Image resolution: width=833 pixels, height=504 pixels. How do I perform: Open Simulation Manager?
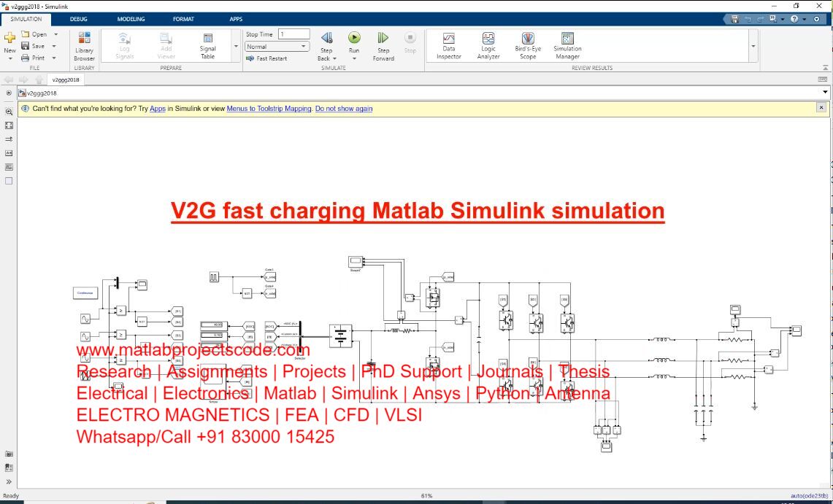pos(567,46)
